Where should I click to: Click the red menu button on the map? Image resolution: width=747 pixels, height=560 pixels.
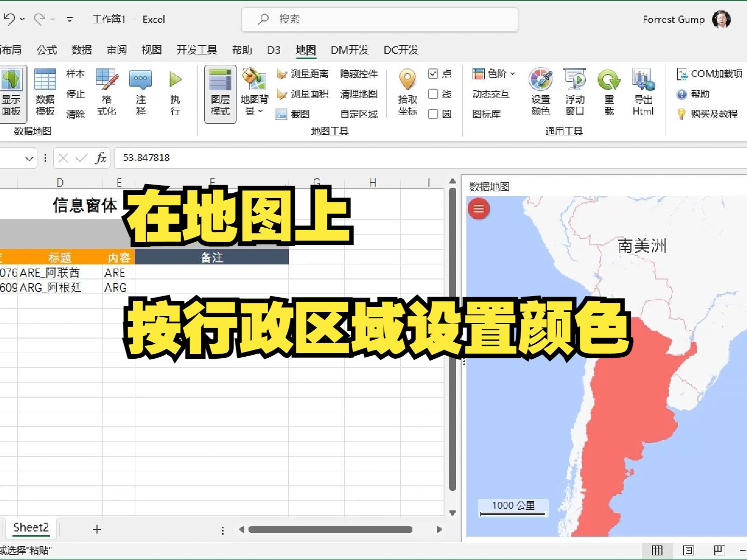pyautogui.click(x=478, y=209)
